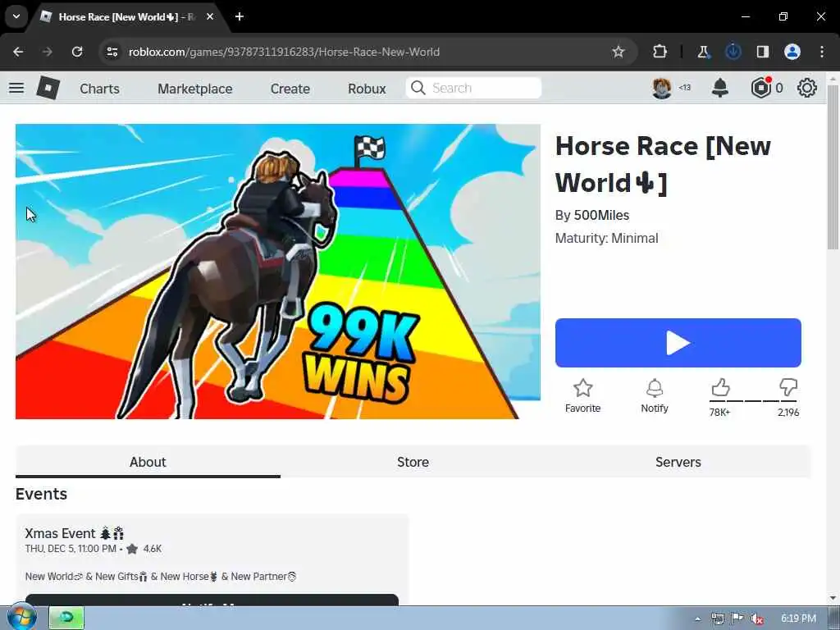Open Chrome three-dot menu
The image size is (840, 630).
tap(822, 52)
